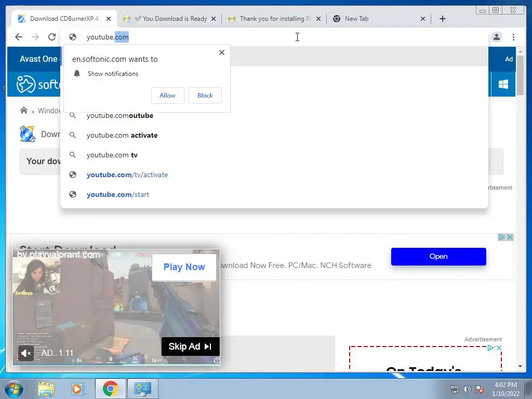
Task: Reload the page with the refresh icon
Action: click(x=52, y=37)
